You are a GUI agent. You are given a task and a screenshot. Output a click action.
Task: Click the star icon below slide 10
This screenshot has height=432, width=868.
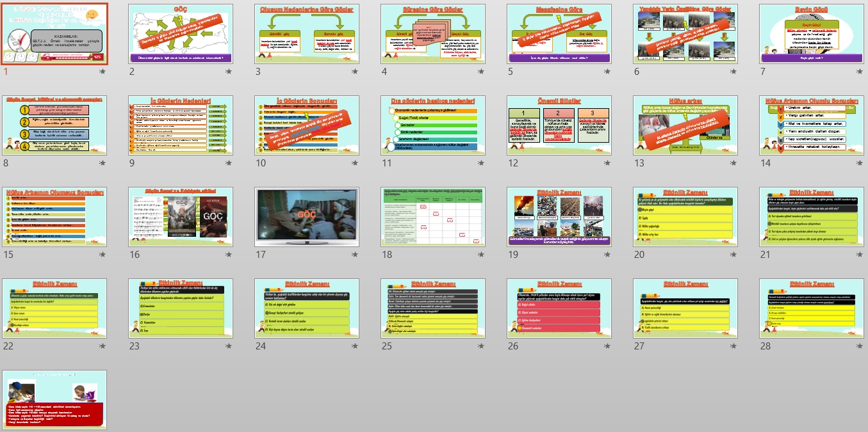[x=355, y=164]
